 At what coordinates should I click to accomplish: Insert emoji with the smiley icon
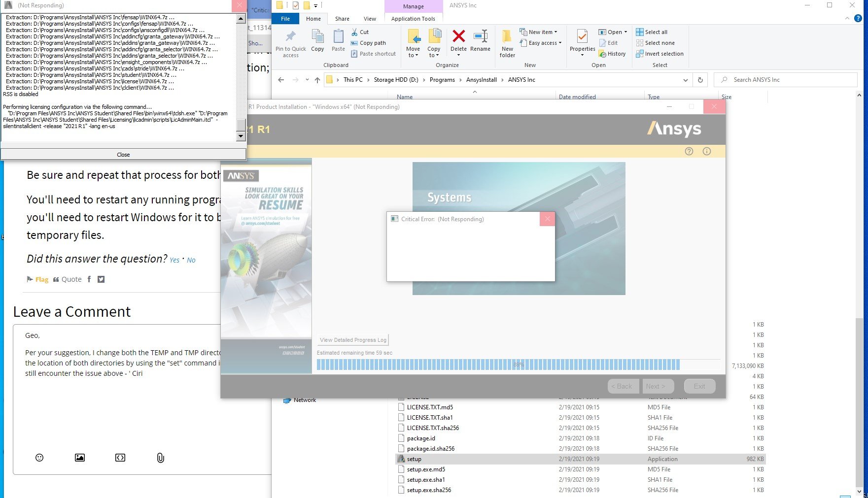tap(39, 458)
